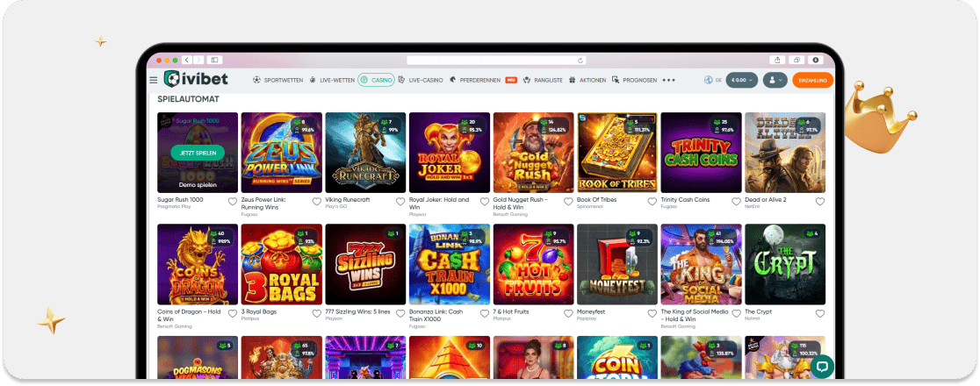
Task: Click the ivibet logo
Action: 196,79
